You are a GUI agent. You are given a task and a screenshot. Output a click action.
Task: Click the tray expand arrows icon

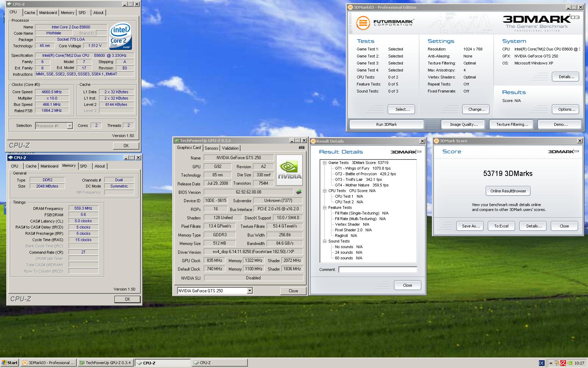point(551,363)
